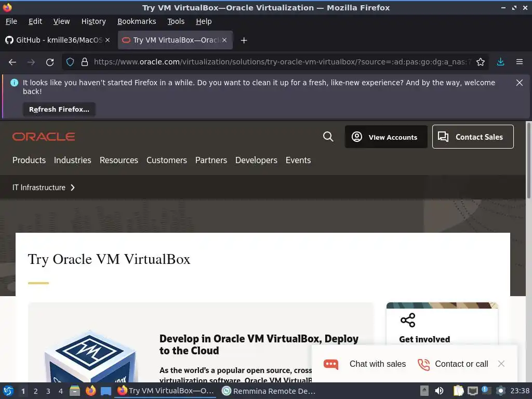Viewport: 532px width, 399px height.
Task: Dismiss the Firefox refresh notification bar
Action: [520, 83]
